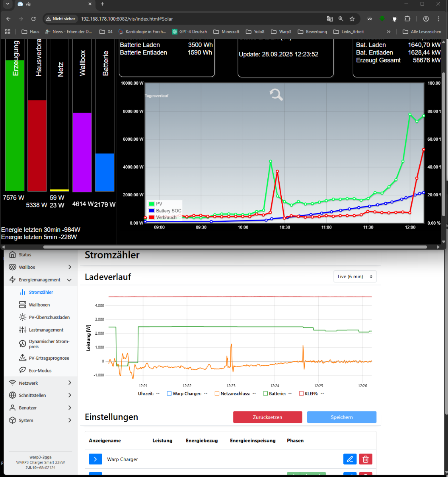Click the blue Speichern button
This screenshot has height=477, width=448.
[341, 417]
